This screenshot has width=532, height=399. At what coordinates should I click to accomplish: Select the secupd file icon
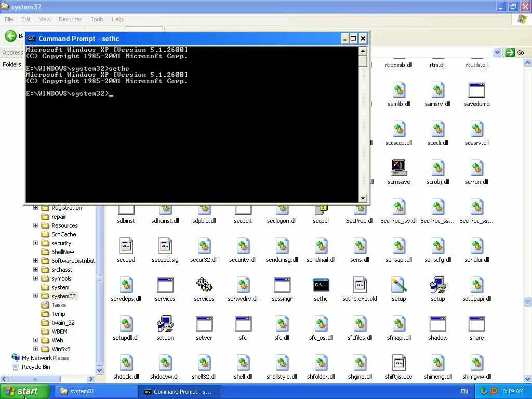(126, 246)
